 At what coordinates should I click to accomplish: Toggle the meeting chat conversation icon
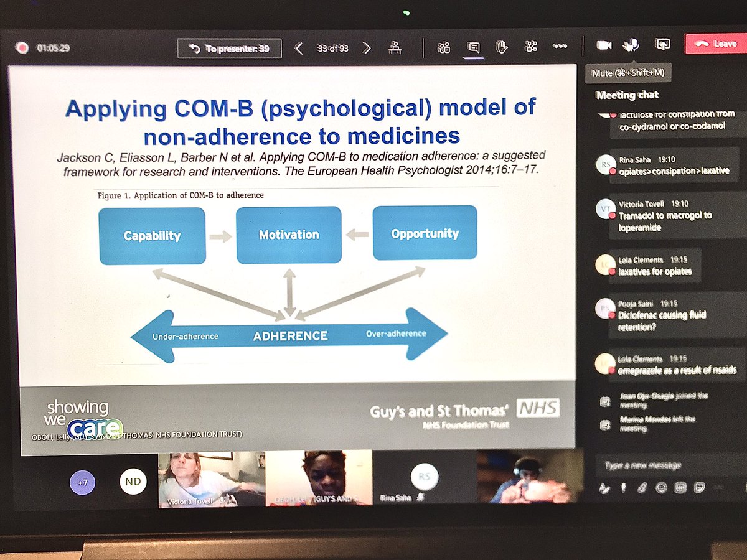tap(474, 47)
